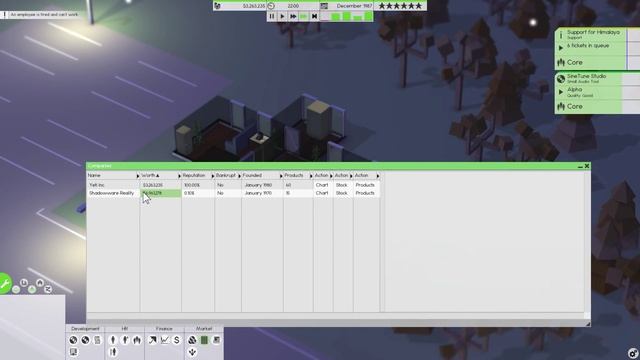Click the globe icon on SineTune Studio card

(x=561, y=78)
